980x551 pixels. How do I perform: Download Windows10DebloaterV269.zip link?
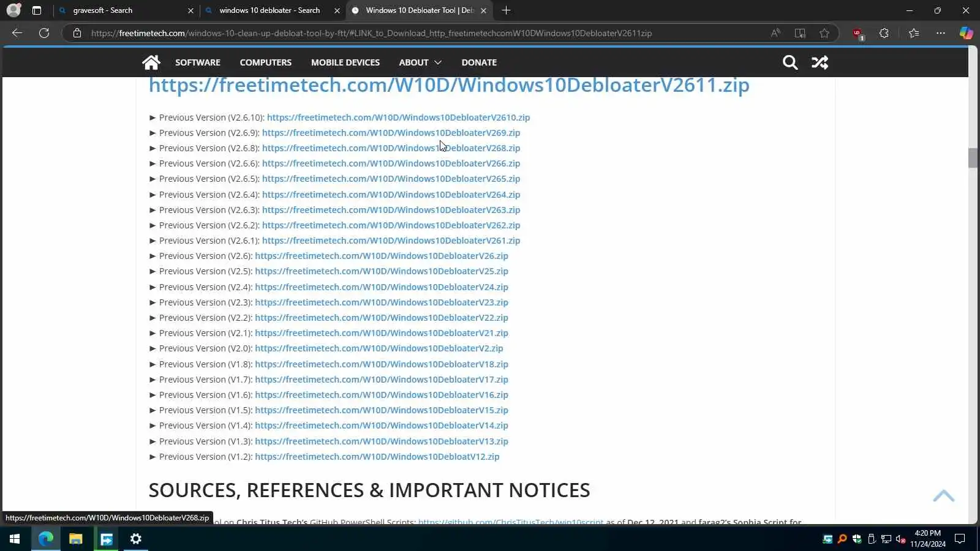[x=391, y=133]
